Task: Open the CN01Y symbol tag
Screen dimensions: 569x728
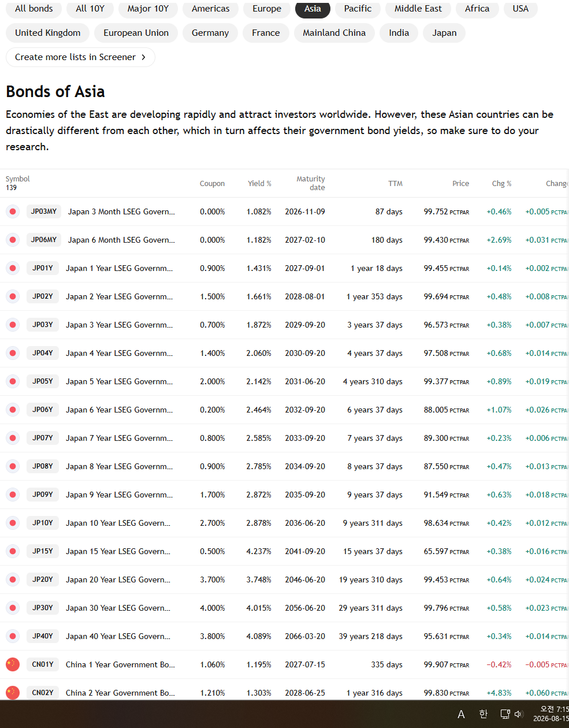Action: [x=43, y=664]
